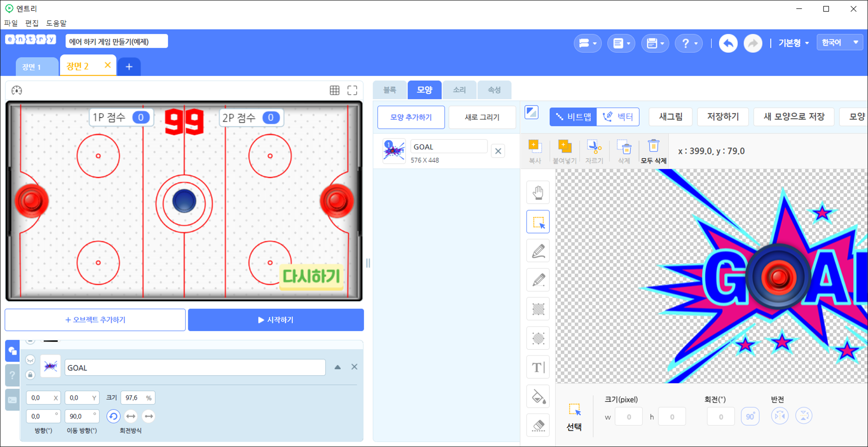The height and width of the screenshot is (447, 868).
Task: Select the eraser tool
Action: point(538,425)
